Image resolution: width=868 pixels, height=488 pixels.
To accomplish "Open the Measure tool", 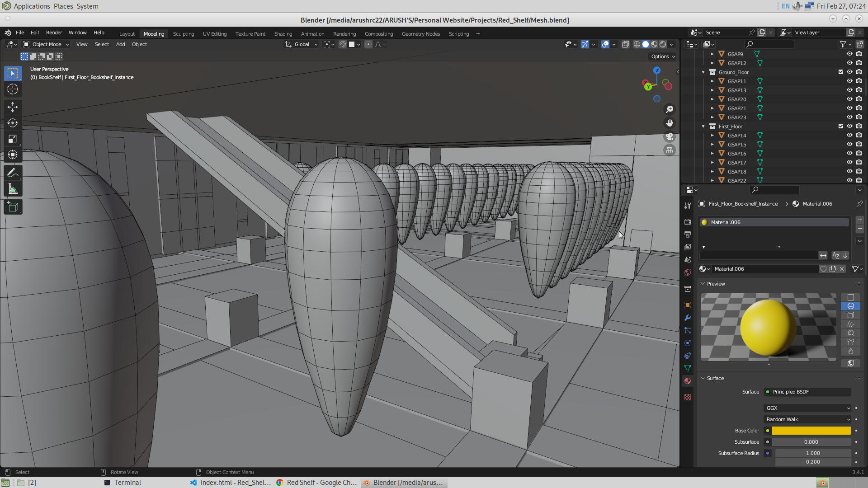I will pyautogui.click(x=13, y=188).
